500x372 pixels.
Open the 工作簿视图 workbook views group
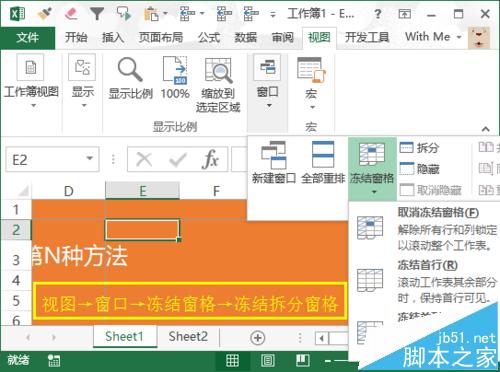pyautogui.click(x=31, y=81)
